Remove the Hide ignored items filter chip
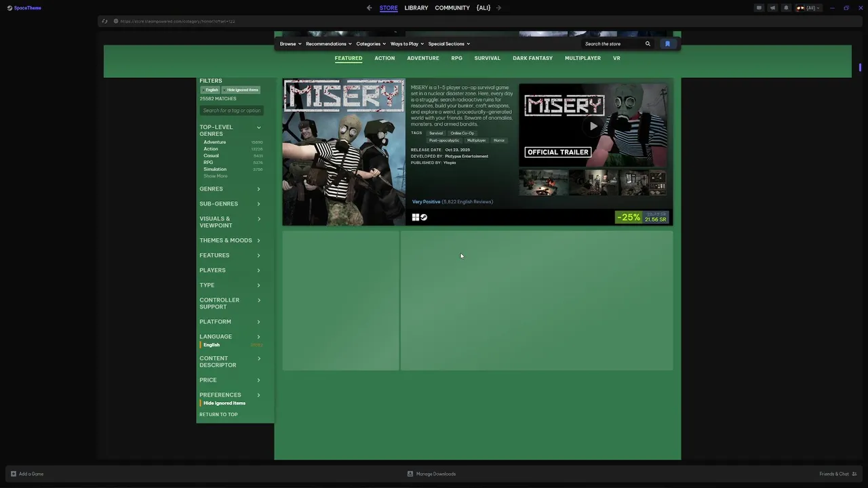This screenshot has height=488, width=868. [241, 89]
